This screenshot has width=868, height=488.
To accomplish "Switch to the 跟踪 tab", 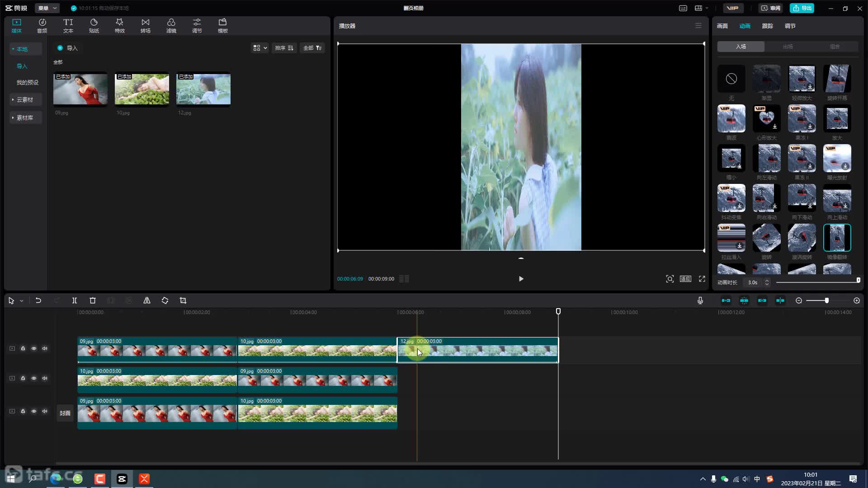I will [768, 26].
